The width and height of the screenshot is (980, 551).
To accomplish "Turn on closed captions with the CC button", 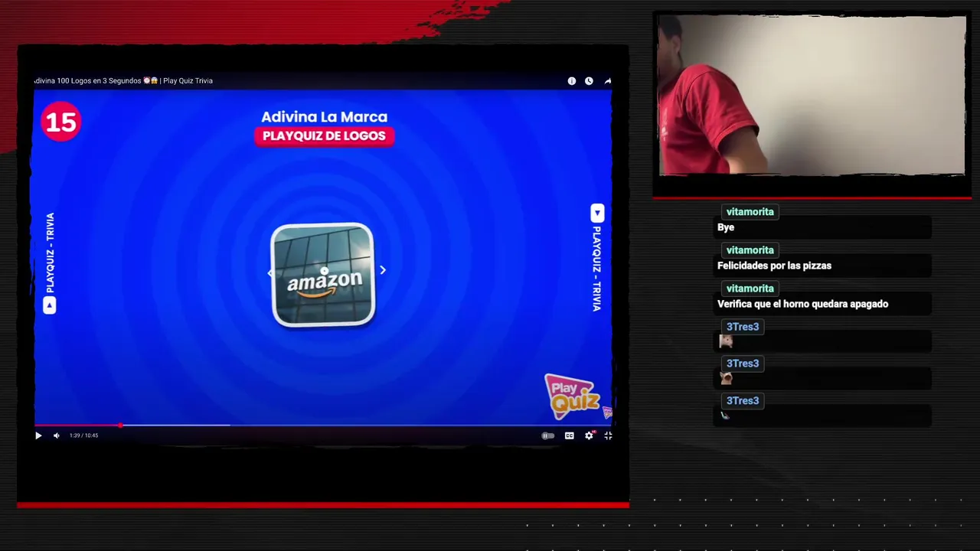I will (x=569, y=435).
